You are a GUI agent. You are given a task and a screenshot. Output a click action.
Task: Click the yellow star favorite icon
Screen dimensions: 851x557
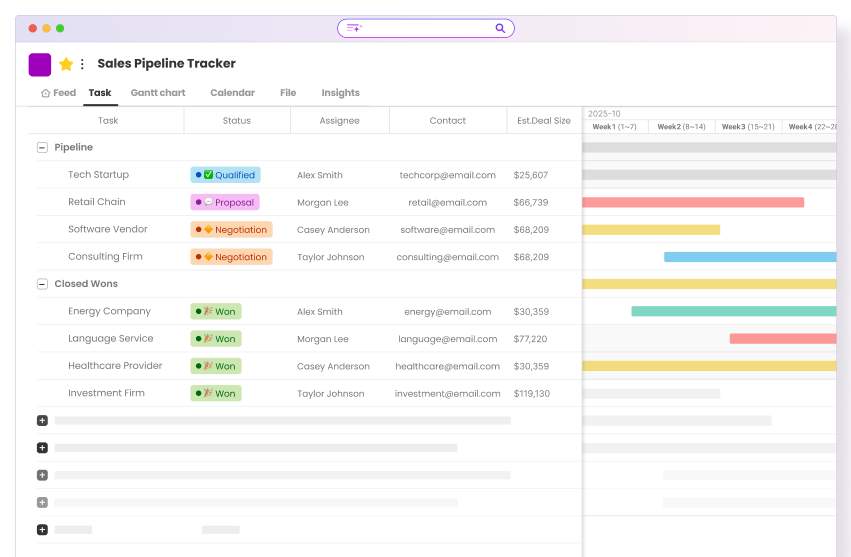point(66,64)
